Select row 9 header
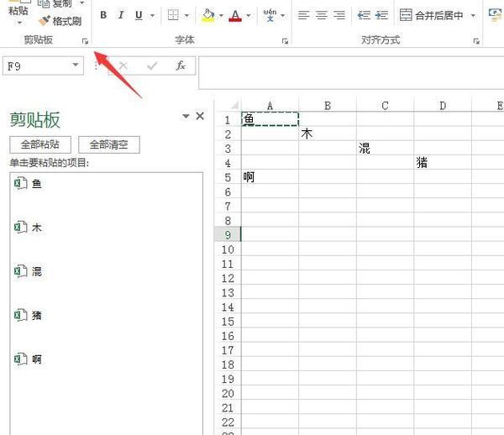 pyautogui.click(x=228, y=234)
